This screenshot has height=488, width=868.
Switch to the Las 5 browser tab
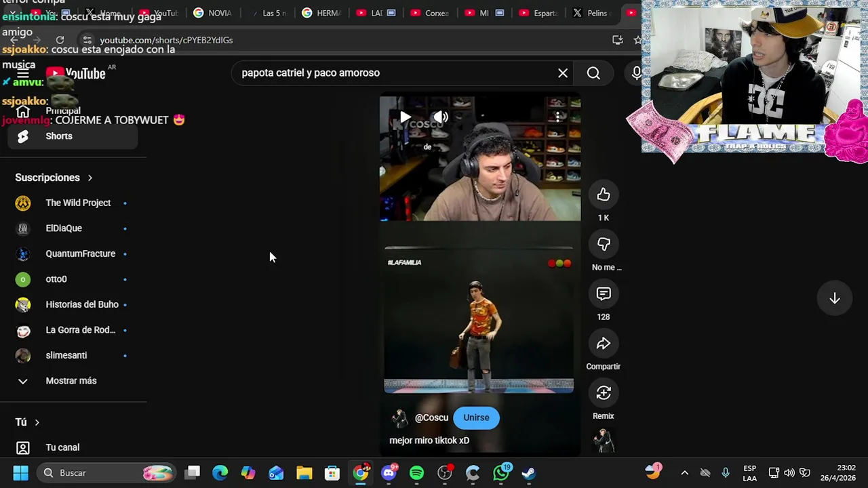point(269,13)
